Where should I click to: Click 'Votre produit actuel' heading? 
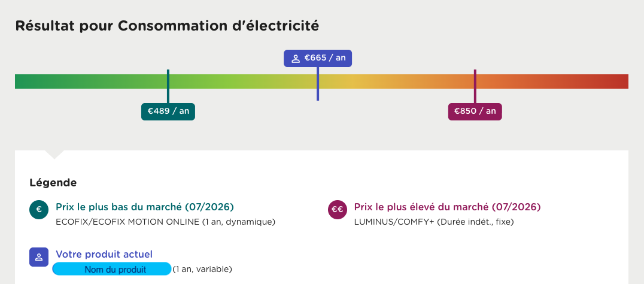(x=104, y=255)
